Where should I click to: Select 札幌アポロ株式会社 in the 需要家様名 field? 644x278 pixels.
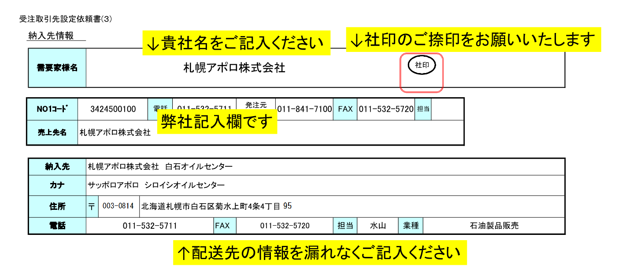pyautogui.click(x=234, y=68)
